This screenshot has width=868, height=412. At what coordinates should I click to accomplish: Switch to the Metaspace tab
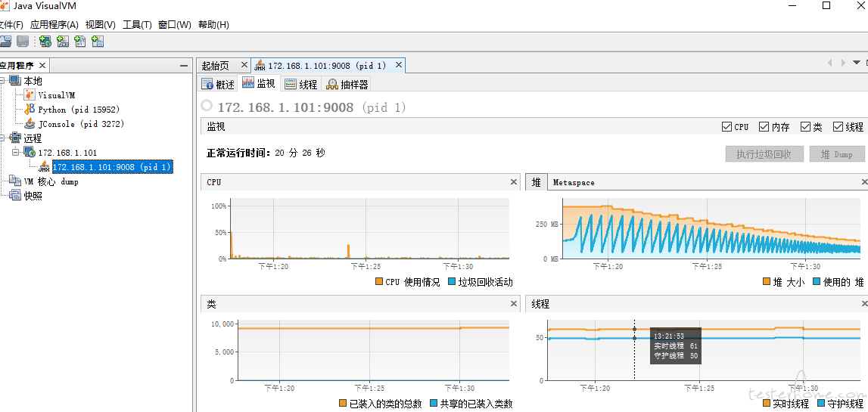tap(574, 182)
